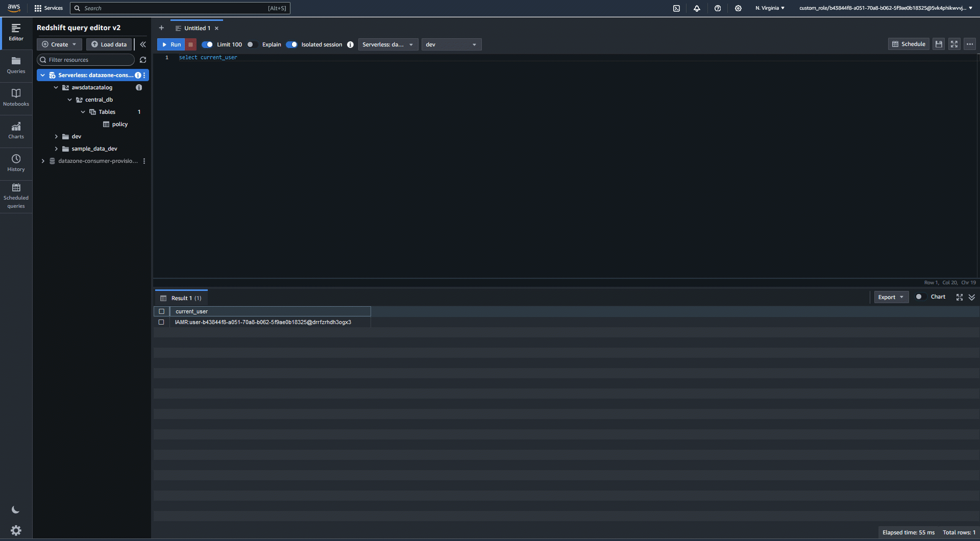Image resolution: width=980 pixels, height=541 pixels.
Task: Open the Notebooks view
Action: pos(16,98)
